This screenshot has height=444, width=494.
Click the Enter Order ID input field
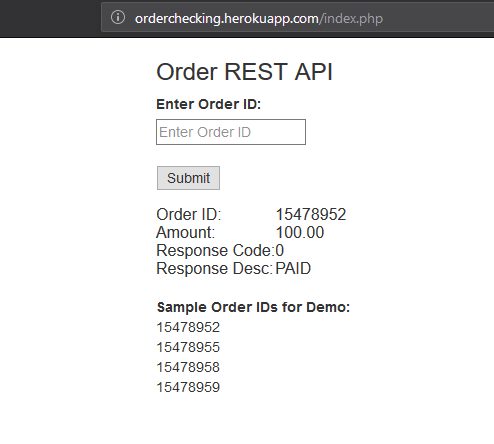[x=231, y=132]
